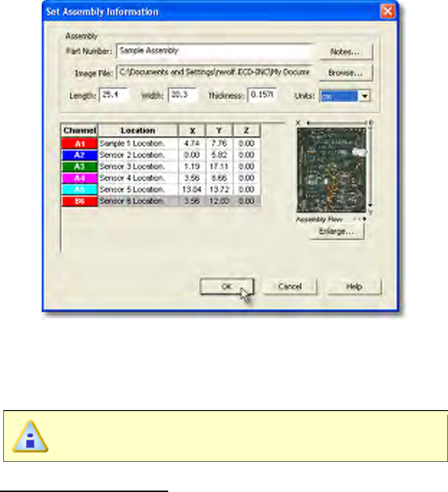
Task: Click the Channel column header
Action: 80,130
